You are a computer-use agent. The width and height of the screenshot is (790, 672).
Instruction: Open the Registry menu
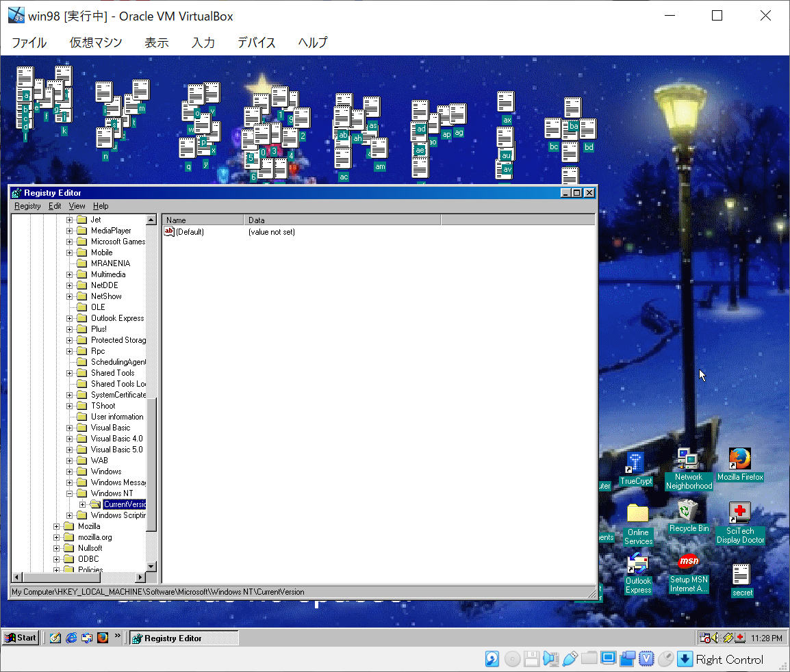[x=27, y=206]
